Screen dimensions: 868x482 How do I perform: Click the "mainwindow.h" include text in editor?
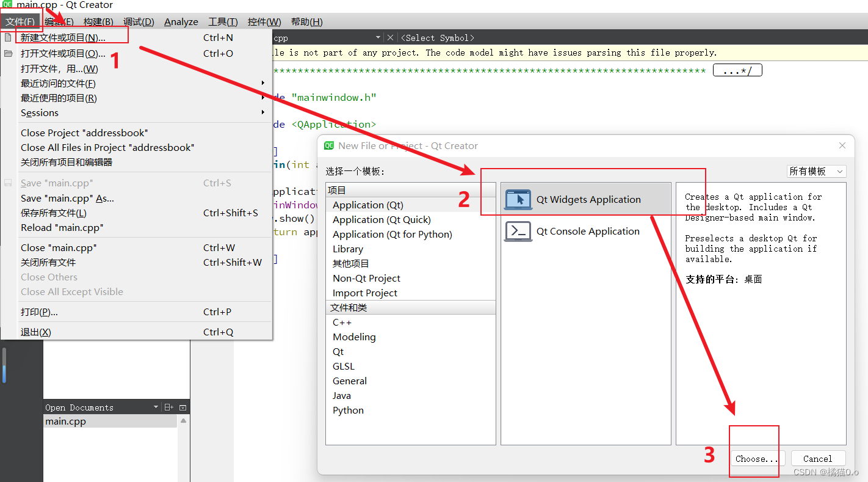tap(334, 97)
